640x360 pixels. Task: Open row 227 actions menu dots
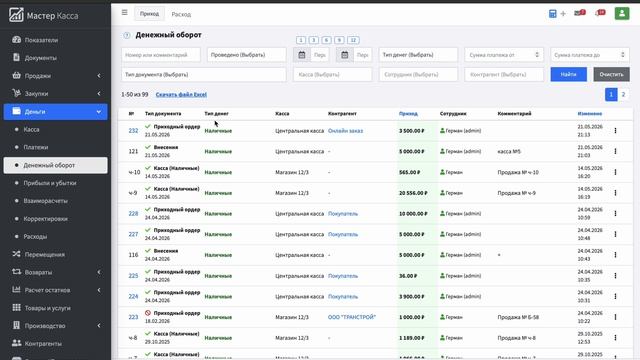[615, 234]
